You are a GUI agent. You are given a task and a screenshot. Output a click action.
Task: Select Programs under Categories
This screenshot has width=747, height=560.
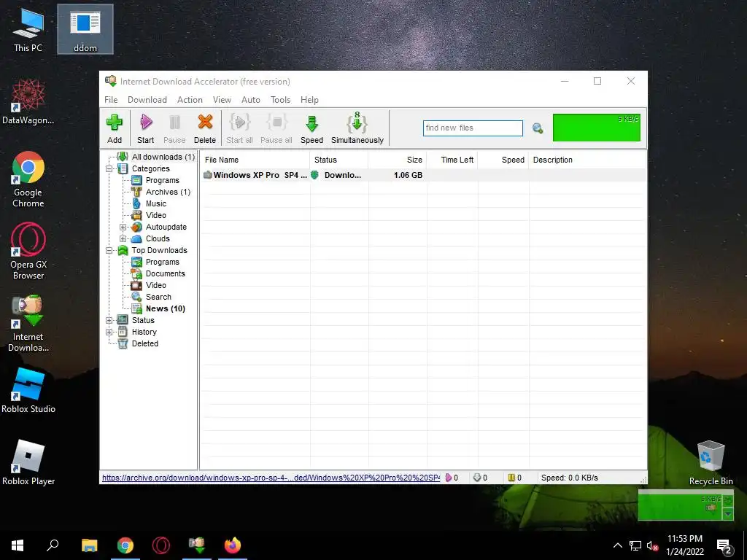click(x=163, y=180)
